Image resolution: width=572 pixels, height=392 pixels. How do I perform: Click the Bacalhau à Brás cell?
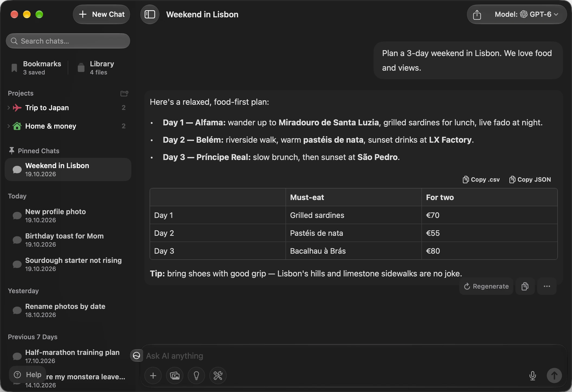(354, 251)
